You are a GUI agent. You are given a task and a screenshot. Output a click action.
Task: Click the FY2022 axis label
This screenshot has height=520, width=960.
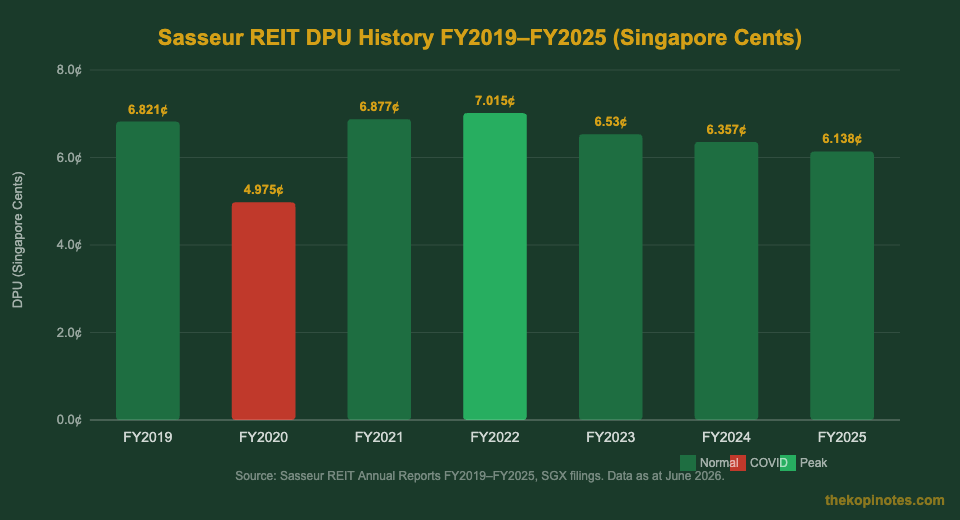pyautogui.click(x=495, y=437)
